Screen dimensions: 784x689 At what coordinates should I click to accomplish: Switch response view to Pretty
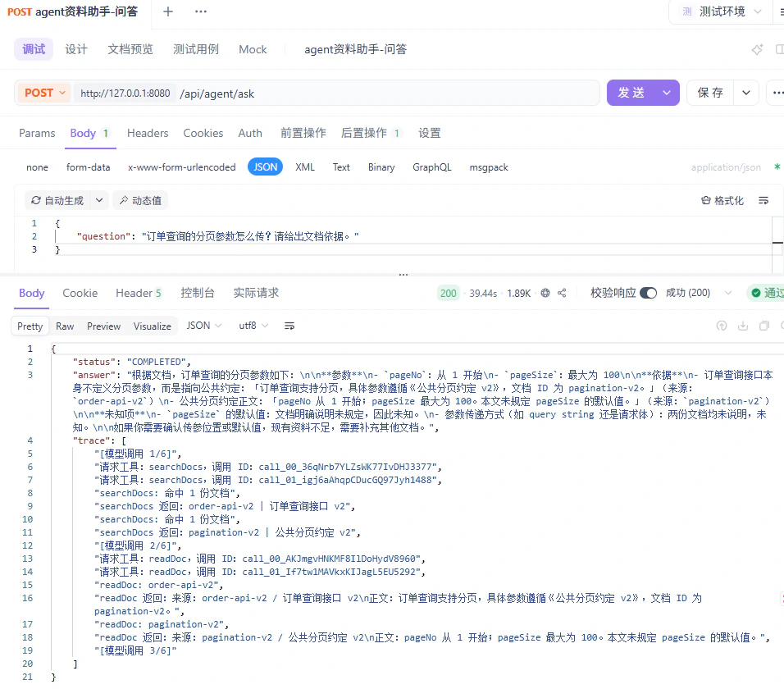[30, 326]
